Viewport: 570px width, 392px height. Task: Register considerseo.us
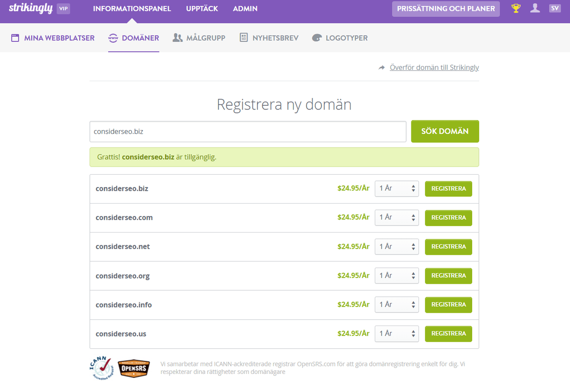pyautogui.click(x=448, y=333)
